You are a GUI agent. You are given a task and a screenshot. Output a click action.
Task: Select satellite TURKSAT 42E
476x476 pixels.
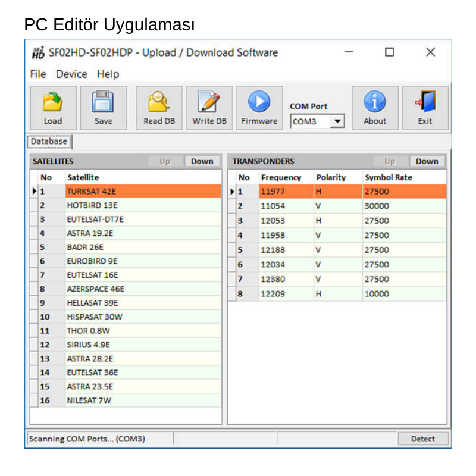pos(143,192)
